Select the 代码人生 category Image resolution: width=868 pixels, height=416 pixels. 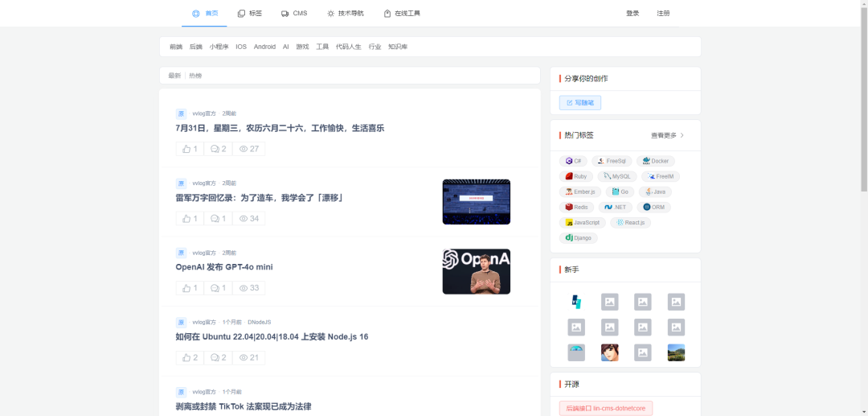click(x=348, y=47)
